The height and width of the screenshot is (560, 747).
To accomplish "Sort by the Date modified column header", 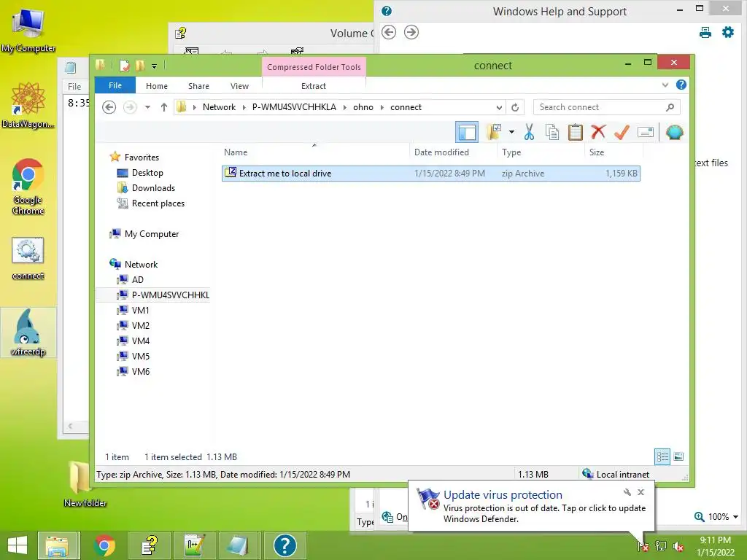I will (x=441, y=152).
